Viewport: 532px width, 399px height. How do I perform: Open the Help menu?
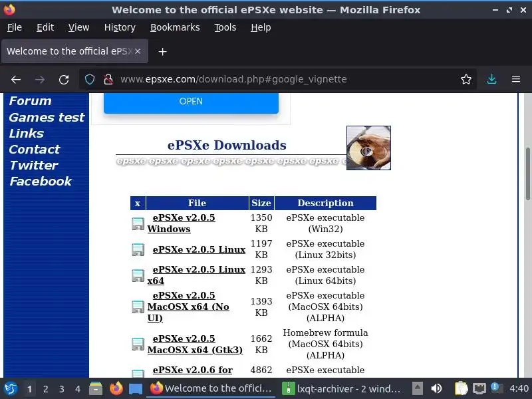261,27
